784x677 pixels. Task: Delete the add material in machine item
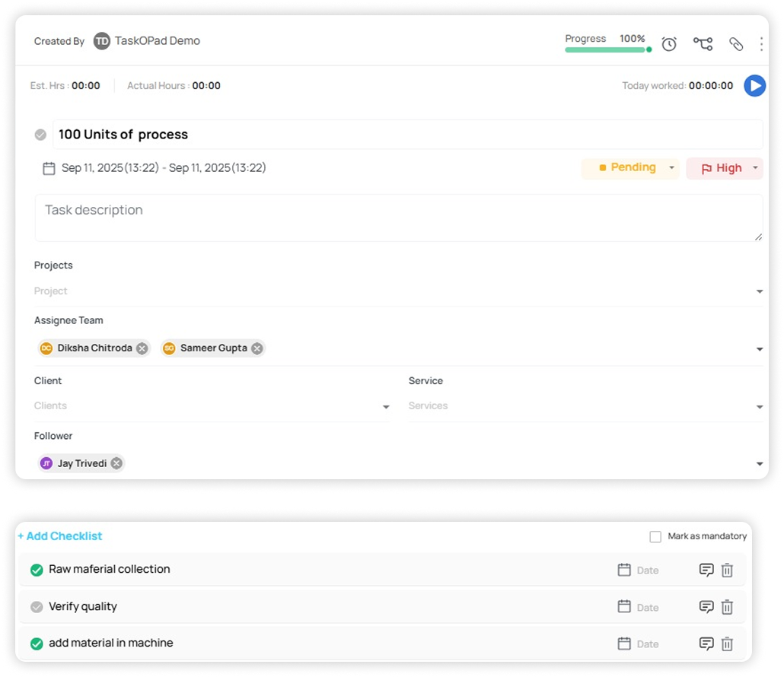tap(727, 644)
